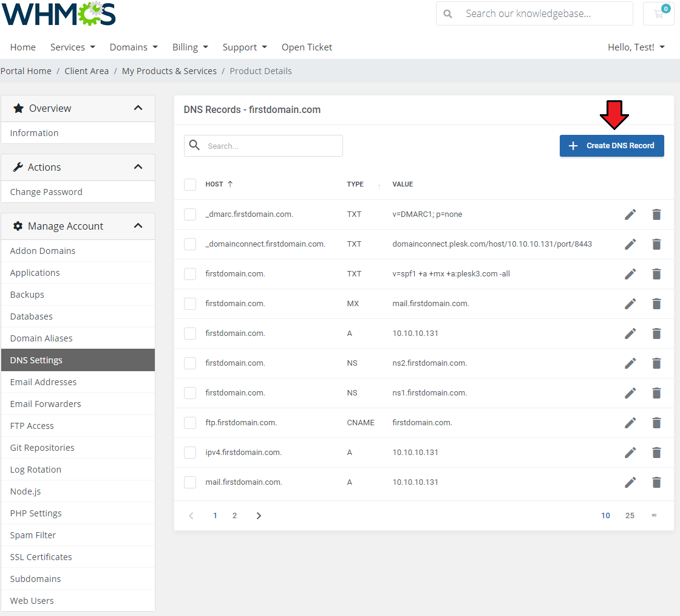Screen dimensions: 680x616
Task: Select checkbox for ns2.firstdomain.com row
Action: (190, 363)
